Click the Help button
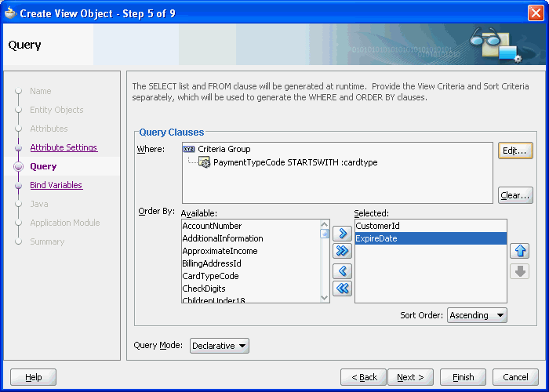The width and height of the screenshot is (549, 392). (x=33, y=377)
